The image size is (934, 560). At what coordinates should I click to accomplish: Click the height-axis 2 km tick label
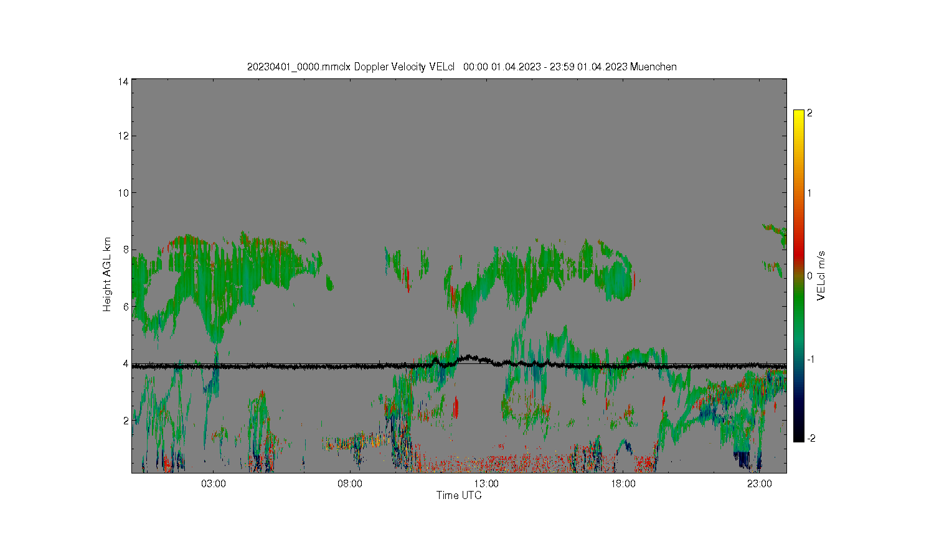pyautogui.click(x=126, y=421)
